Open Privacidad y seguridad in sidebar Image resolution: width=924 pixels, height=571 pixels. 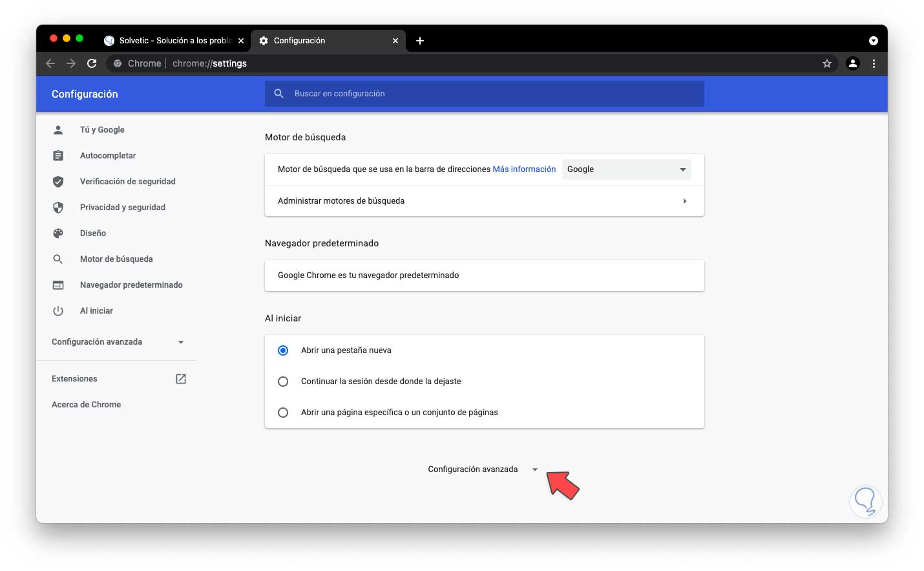pos(122,208)
